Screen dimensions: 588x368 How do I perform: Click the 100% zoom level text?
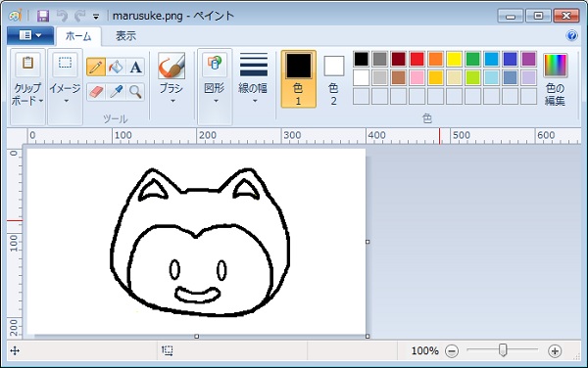coord(425,350)
